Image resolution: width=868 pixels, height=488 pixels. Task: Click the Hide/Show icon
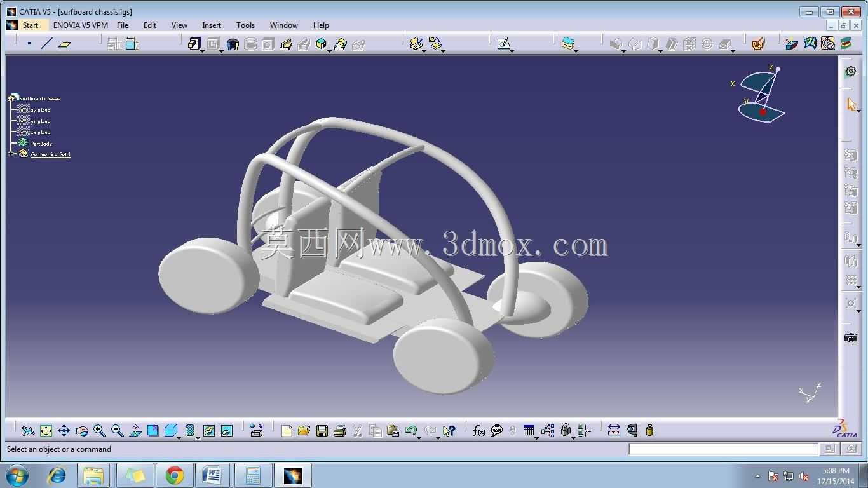(209, 431)
